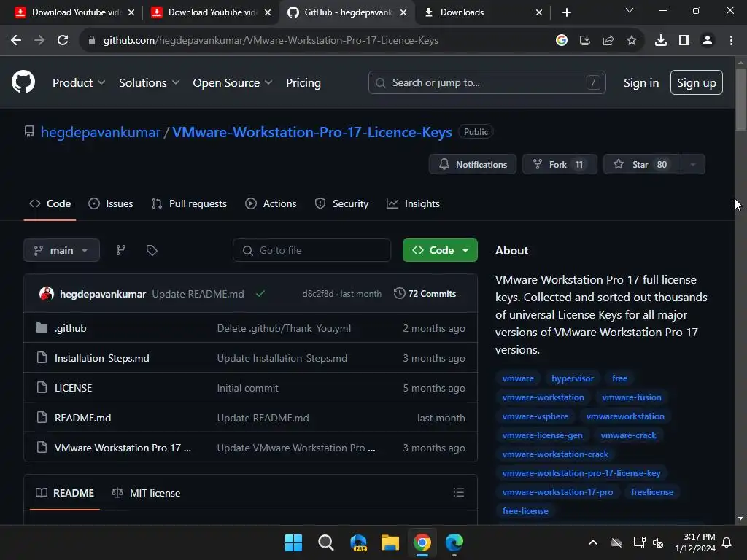Open Windows Start menu
The width and height of the screenshot is (747, 560).
point(293,542)
